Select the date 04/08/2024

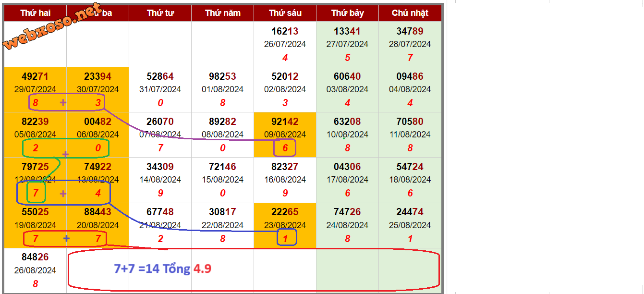(x=410, y=89)
